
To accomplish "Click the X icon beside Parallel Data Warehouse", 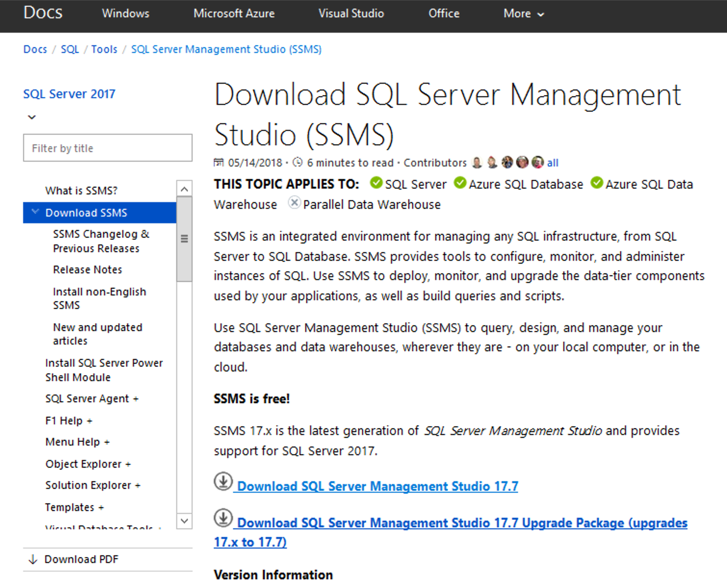I will [294, 203].
